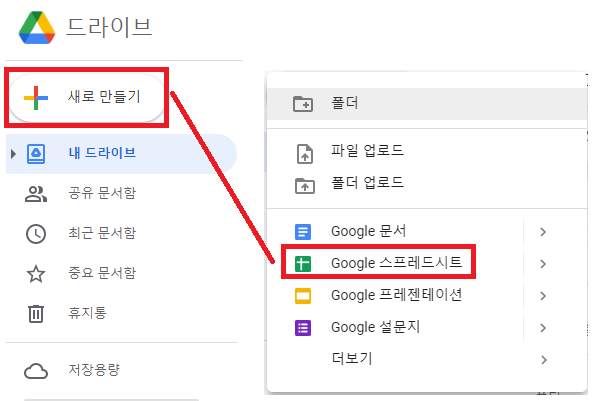Click the blue Google Docs icon

(x=303, y=232)
